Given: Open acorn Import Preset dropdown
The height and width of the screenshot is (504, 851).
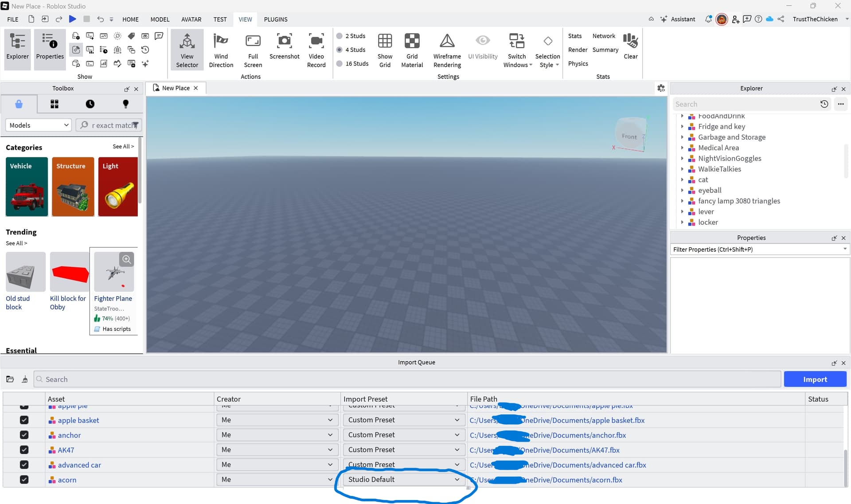Looking at the screenshot, I should pyautogui.click(x=403, y=480).
